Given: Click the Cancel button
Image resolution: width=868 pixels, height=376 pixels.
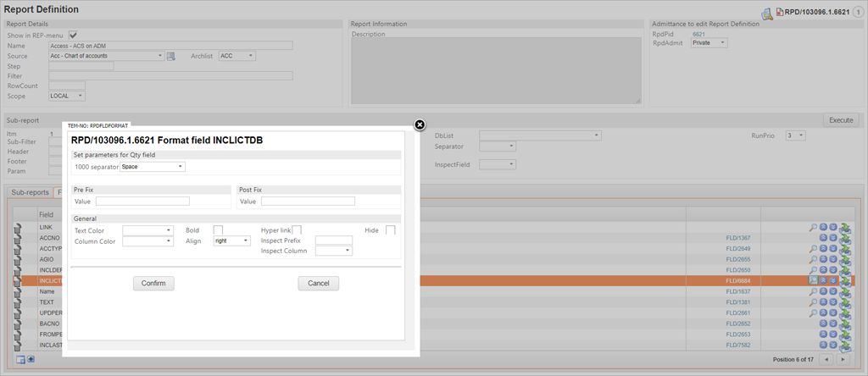Looking at the screenshot, I should click(318, 283).
